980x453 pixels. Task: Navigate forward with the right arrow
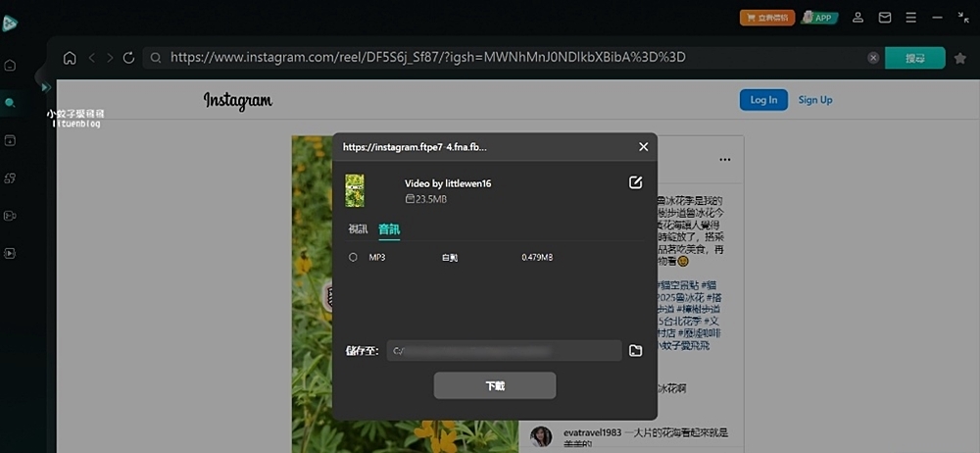tap(110, 58)
